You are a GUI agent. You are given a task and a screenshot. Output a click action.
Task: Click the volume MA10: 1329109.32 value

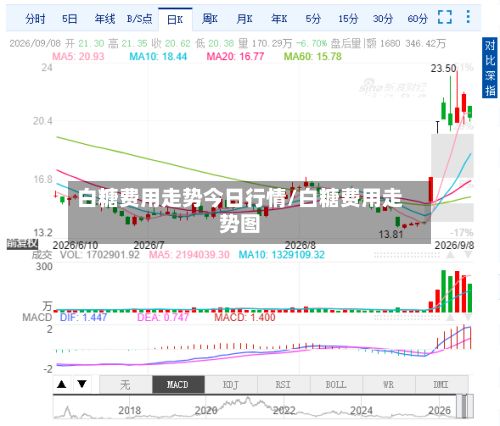point(282,255)
